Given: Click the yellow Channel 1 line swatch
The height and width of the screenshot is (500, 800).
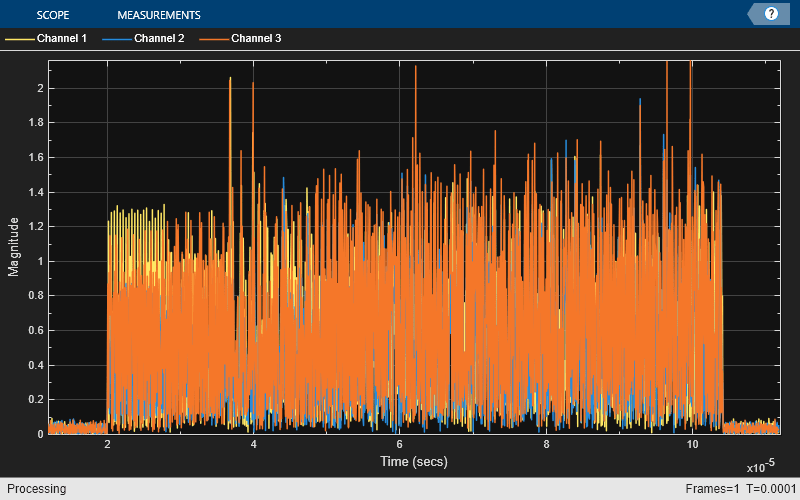Looking at the screenshot, I should point(20,39).
